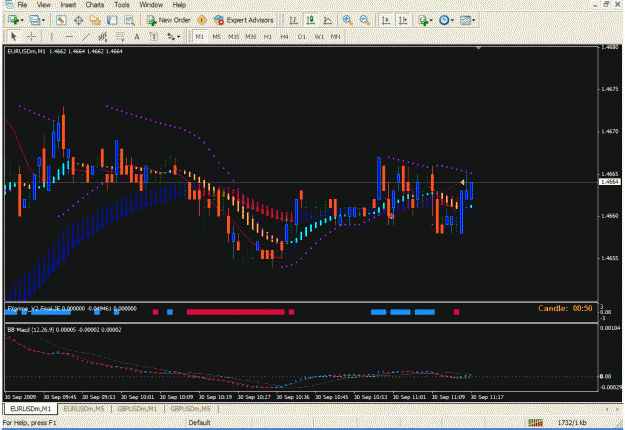This screenshot has height=430, width=625.
Task: Click the New Order button
Action: 169,20
